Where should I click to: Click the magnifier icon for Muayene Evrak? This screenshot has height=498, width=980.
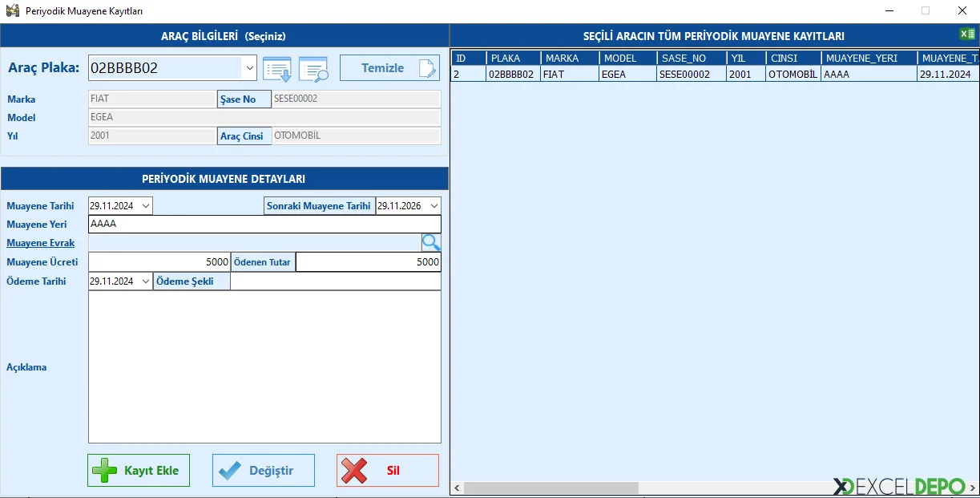[431, 242]
